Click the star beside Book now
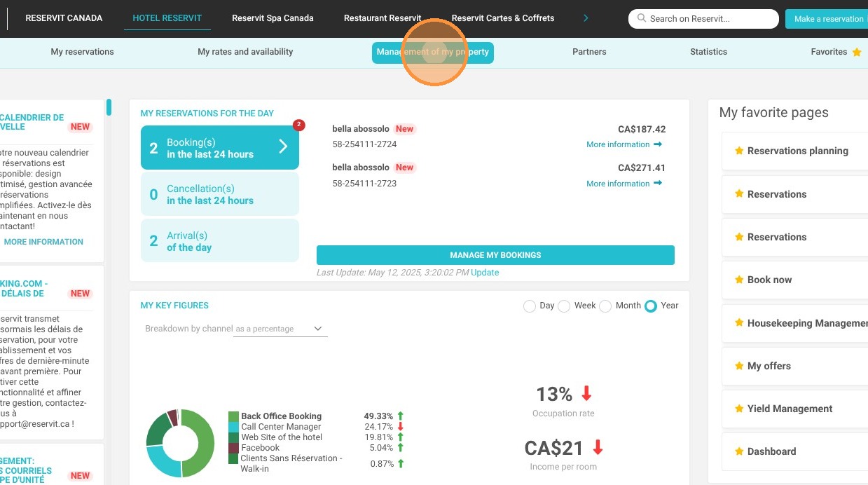 738,280
